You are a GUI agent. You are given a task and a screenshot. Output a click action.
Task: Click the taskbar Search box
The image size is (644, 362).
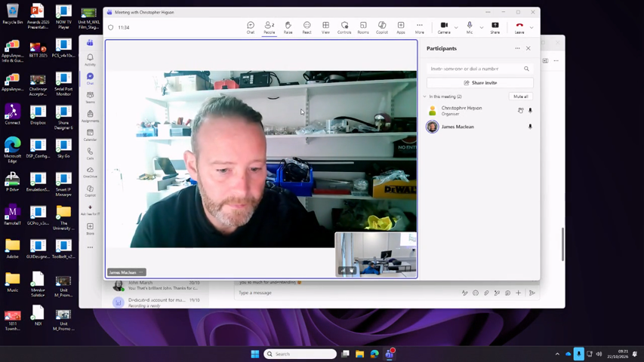300,354
